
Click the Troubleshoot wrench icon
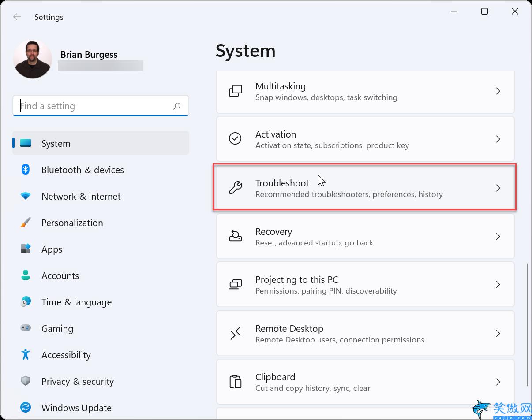[x=235, y=188]
